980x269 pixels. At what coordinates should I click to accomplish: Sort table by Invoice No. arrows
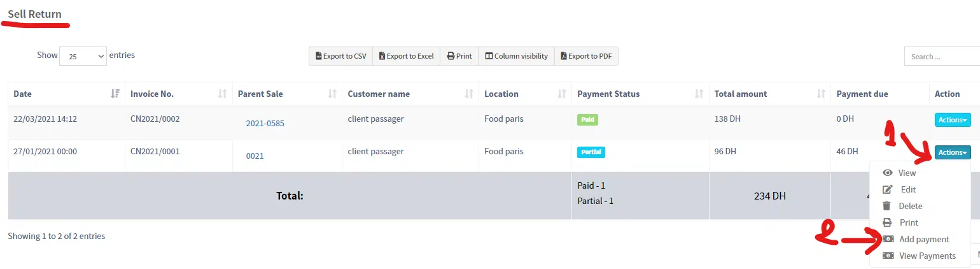[x=222, y=94]
